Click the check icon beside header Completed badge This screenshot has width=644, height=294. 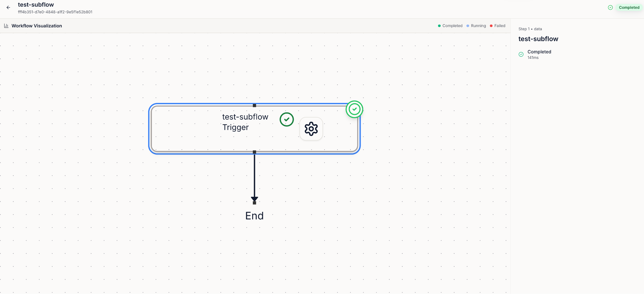pos(610,8)
